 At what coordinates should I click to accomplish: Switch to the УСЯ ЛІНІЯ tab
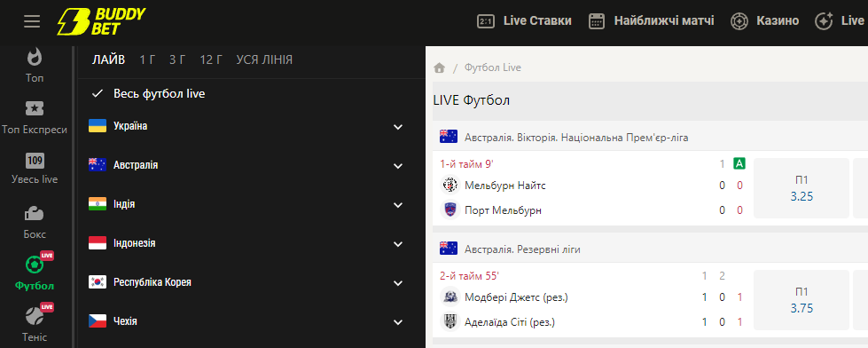[x=264, y=59]
